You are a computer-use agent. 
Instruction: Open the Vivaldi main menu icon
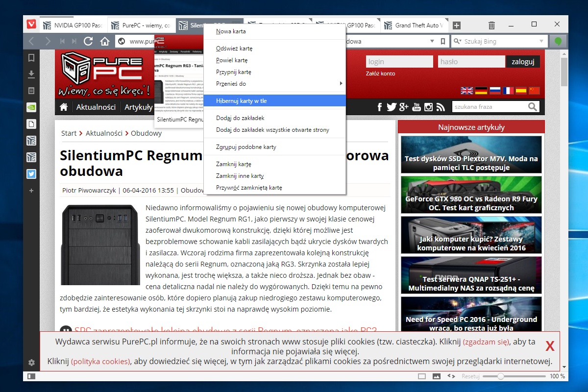pos(31,25)
